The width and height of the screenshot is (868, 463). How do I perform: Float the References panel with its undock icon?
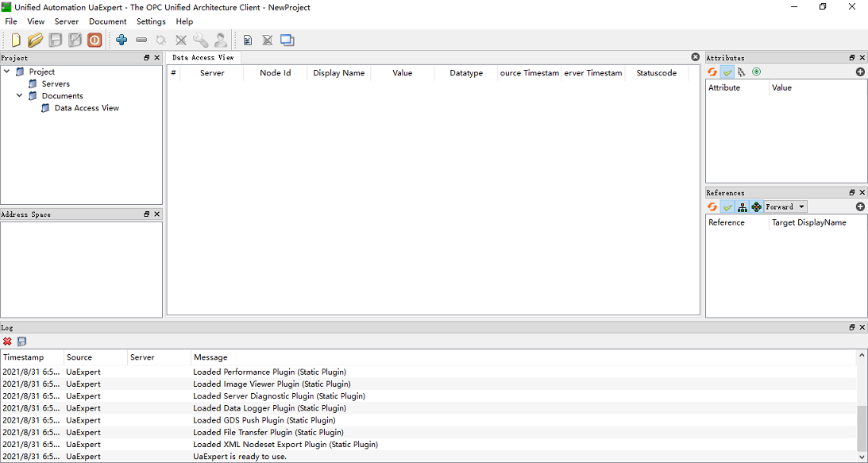(x=852, y=192)
